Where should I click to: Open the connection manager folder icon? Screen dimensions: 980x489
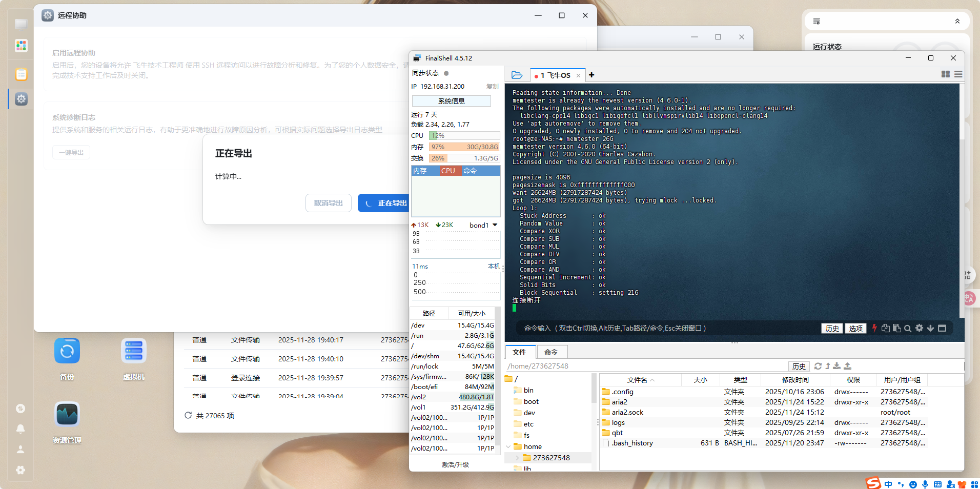517,75
